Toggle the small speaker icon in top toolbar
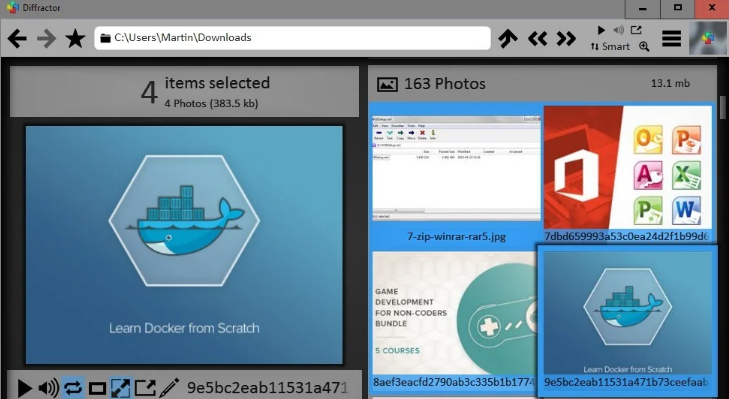 pos(618,30)
